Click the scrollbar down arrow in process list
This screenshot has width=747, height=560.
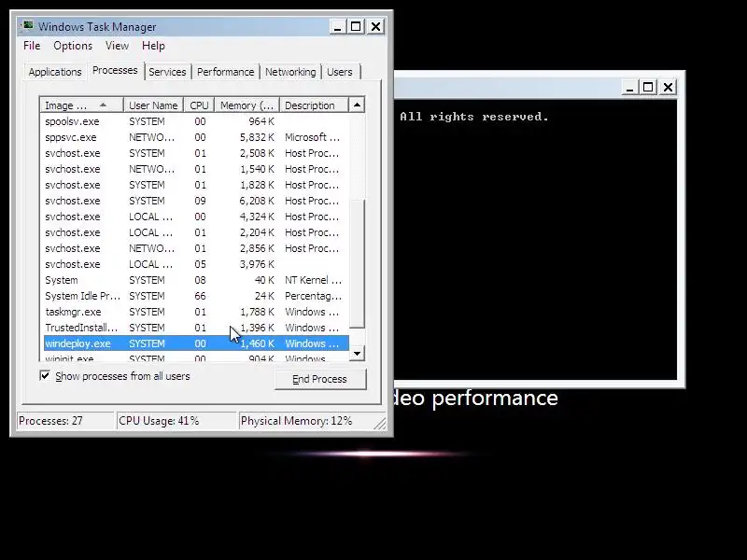point(357,354)
